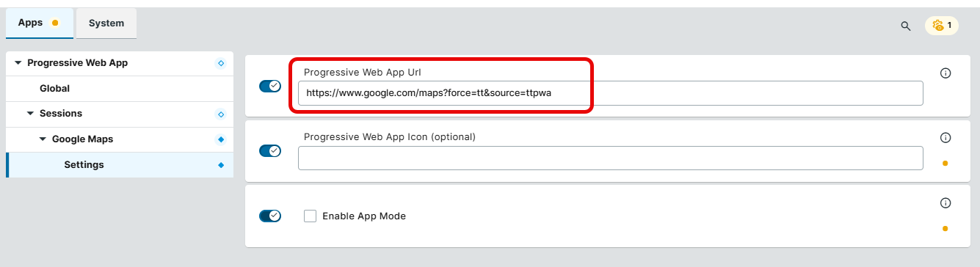
Task: Toggle the Enable App Mode switch
Action: 270,216
